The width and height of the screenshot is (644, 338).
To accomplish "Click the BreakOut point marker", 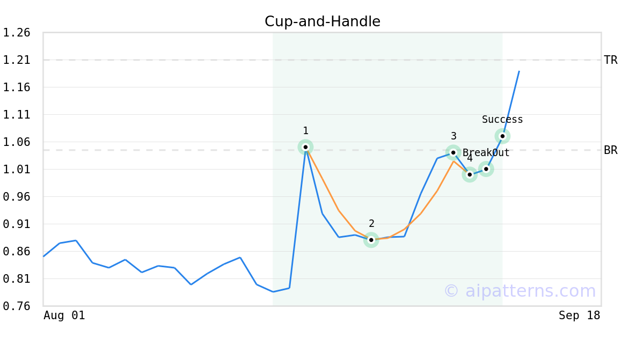I will click(x=486, y=169).
